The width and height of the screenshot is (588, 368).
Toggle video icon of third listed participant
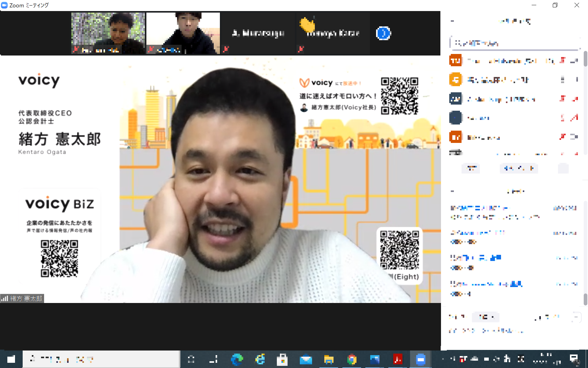coord(575,99)
